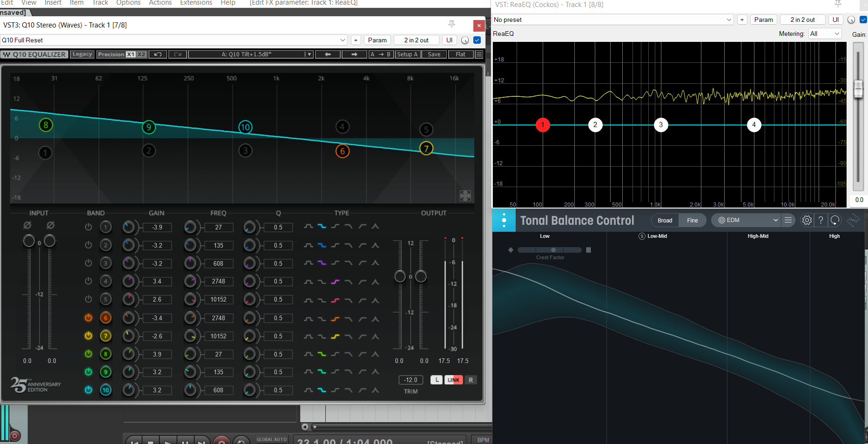Click the ReaEQ gain fader handle
This screenshot has height=444, width=868.
pos(858,88)
